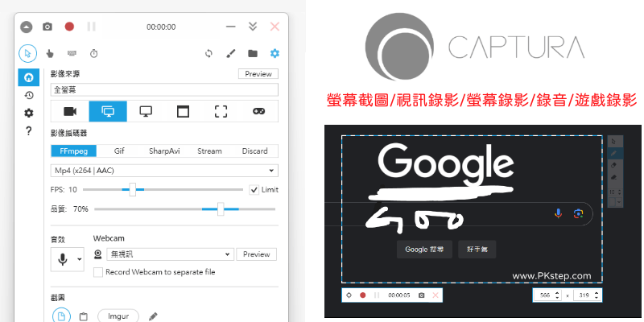Expand the microphone dropdown arrow
644x322 pixels.
pos(79,259)
